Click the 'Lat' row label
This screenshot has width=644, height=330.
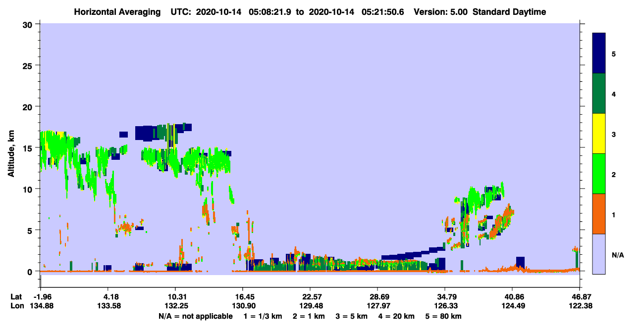[x=16, y=297]
